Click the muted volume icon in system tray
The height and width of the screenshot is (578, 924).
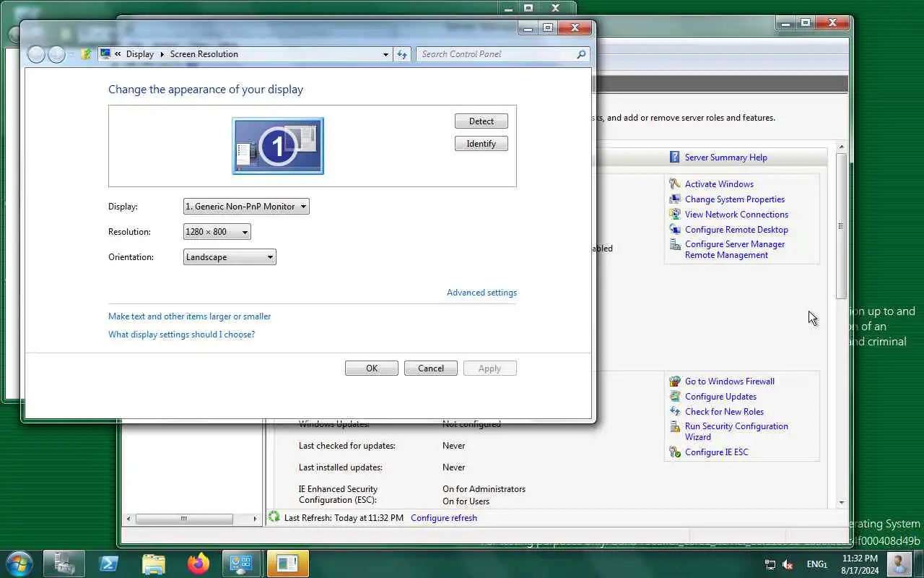[x=788, y=564]
